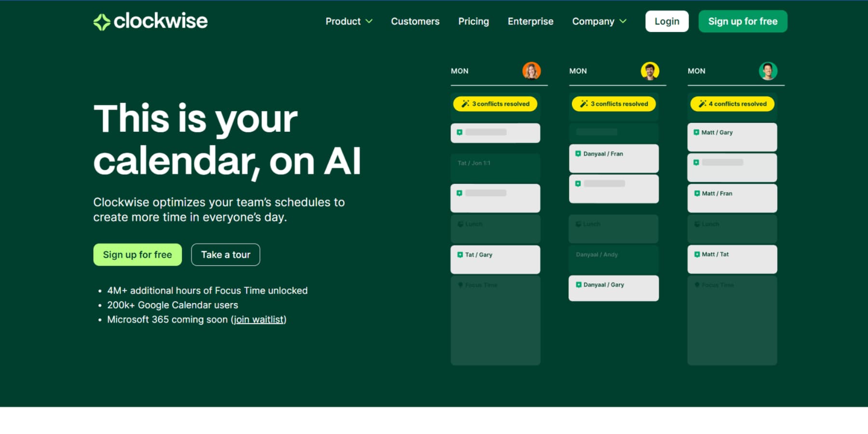Viewport: 868px width, 434px height.
Task: Click the Login button
Action: pyautogui.click(x=666, y=21)
